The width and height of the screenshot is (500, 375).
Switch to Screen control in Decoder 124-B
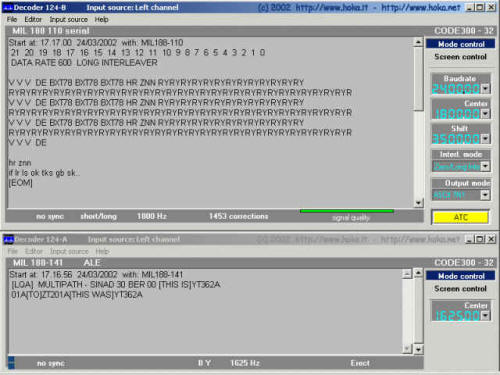461,57
